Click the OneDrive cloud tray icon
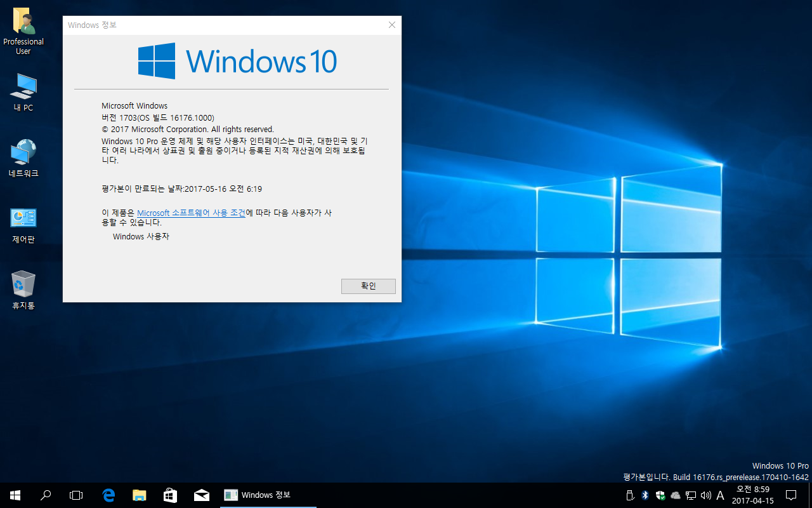812x508 pixels. 676,495
